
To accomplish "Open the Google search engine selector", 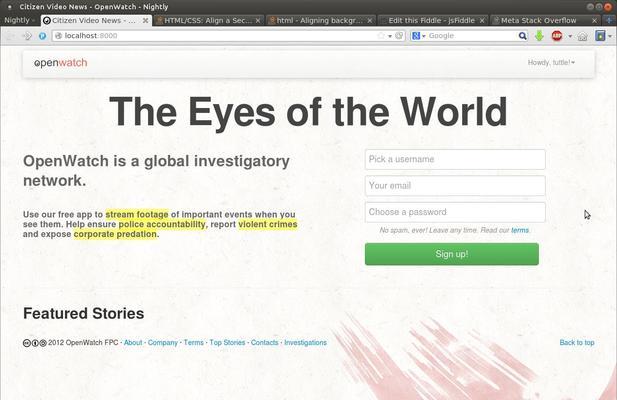I will click(x=418, y=36).
